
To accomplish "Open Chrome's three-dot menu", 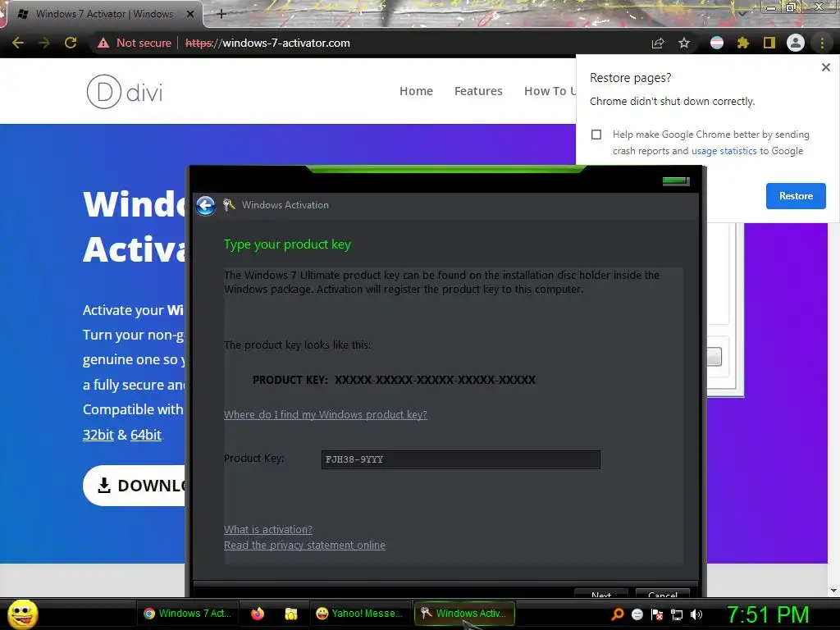I will pos(822,43).
